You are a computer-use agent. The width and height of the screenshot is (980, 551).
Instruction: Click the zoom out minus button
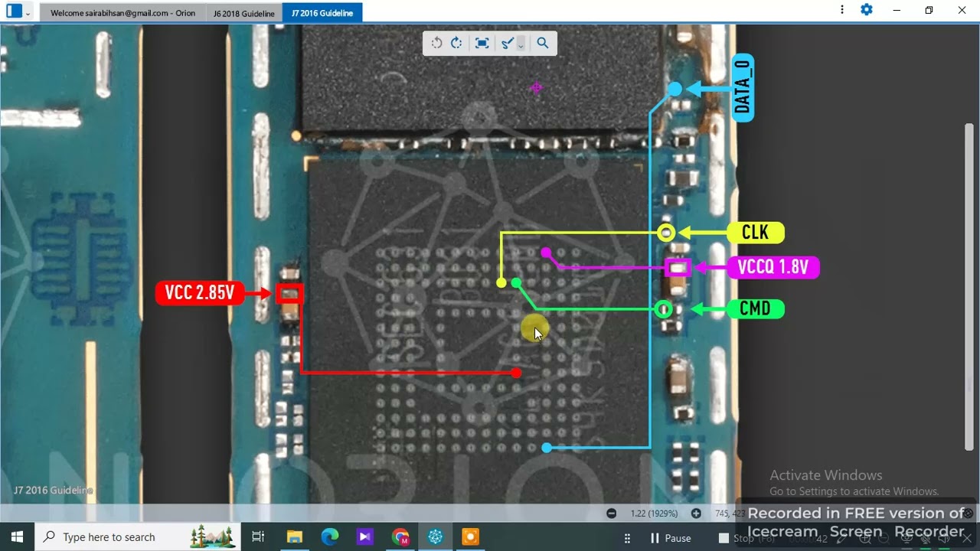[x=611, y=514]
